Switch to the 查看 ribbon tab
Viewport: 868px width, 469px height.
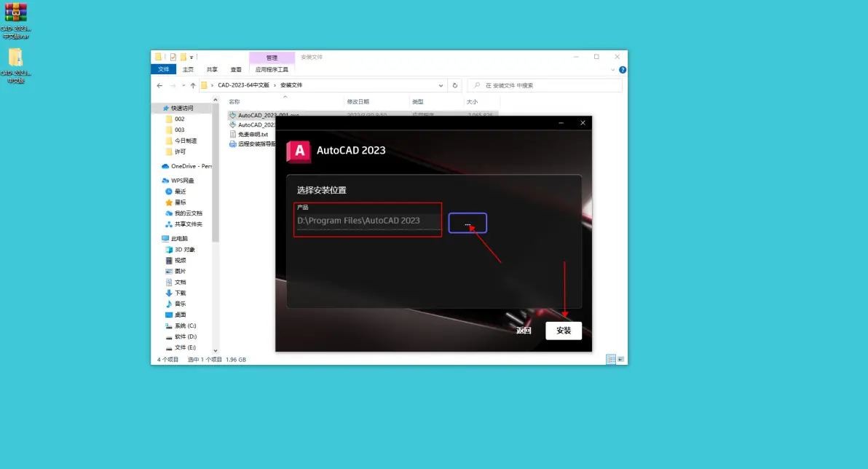point(236,70)
